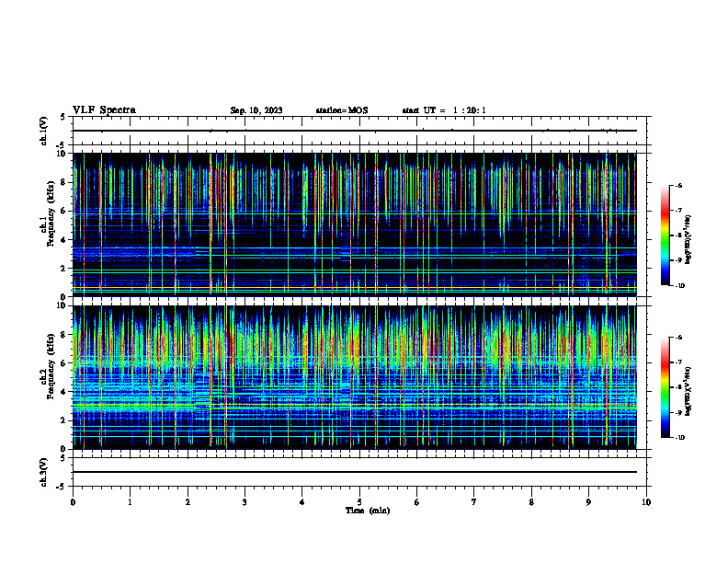Click the "8" kHz tick on ch.2 axis

pos(64,335)
